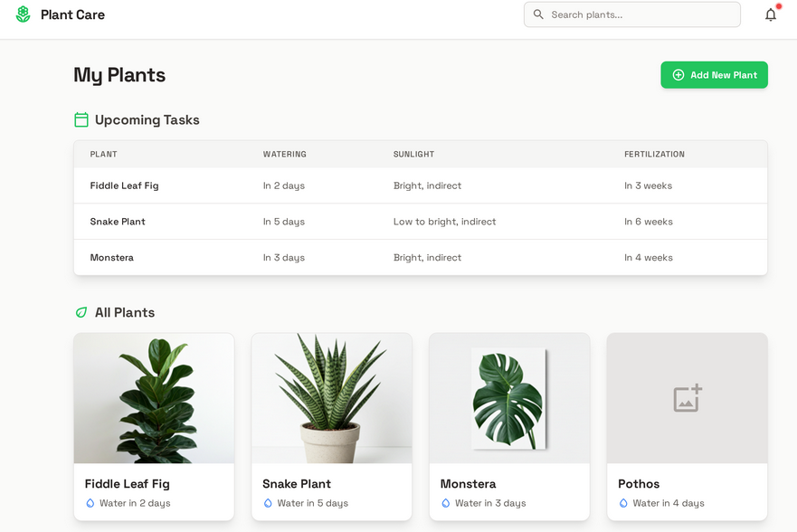
Task: Click 'Bright, indirect' in the Fiddle Leaf Fig row
Action: coord(427,185)
